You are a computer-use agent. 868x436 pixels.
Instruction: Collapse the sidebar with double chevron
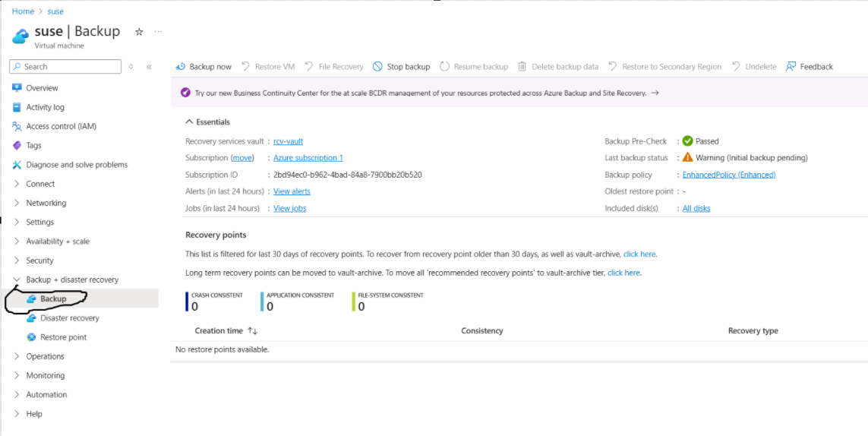click(x=149, y=67)
